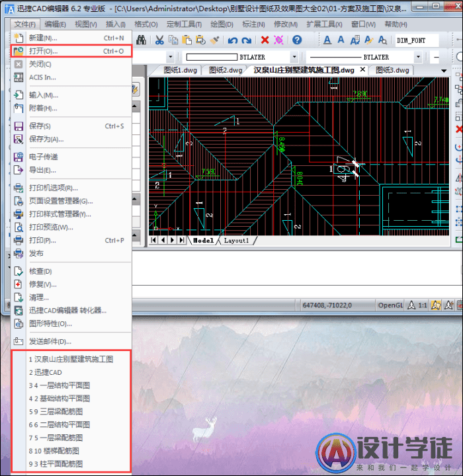Select 保存为(A)... menu entry
463x476 pixels.
[71, 139]
